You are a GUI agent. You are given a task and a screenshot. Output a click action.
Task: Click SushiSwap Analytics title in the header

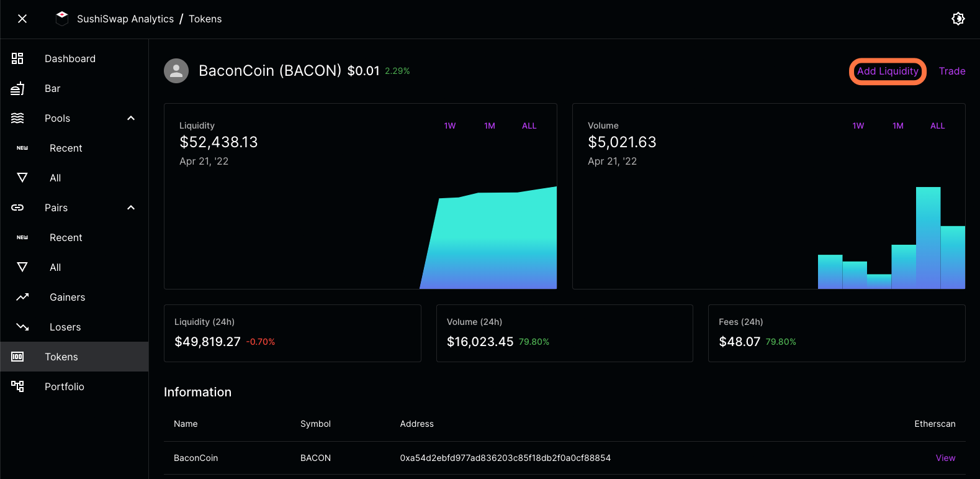pyautogui.click(x=125, y=19)
